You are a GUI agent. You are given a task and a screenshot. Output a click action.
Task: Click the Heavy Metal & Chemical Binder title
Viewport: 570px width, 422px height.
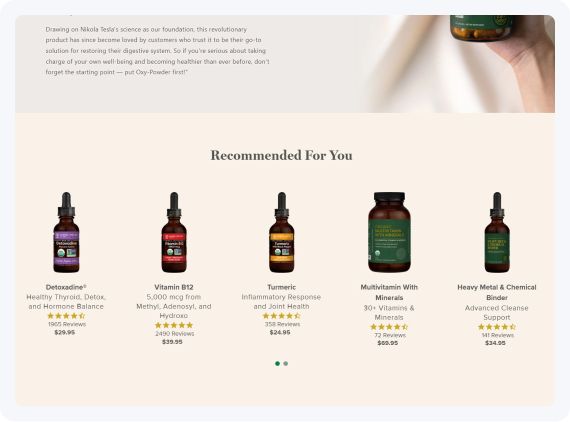click(x=497, y=292)
